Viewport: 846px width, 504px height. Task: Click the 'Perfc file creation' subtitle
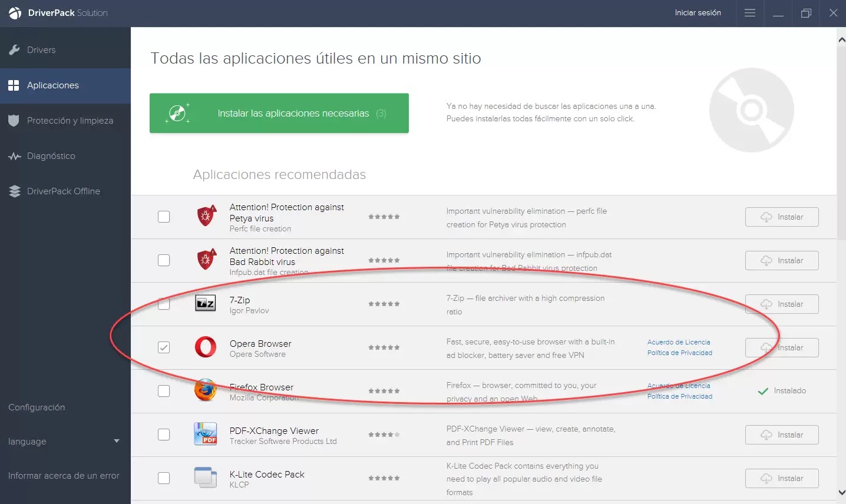tap(260, 228)
